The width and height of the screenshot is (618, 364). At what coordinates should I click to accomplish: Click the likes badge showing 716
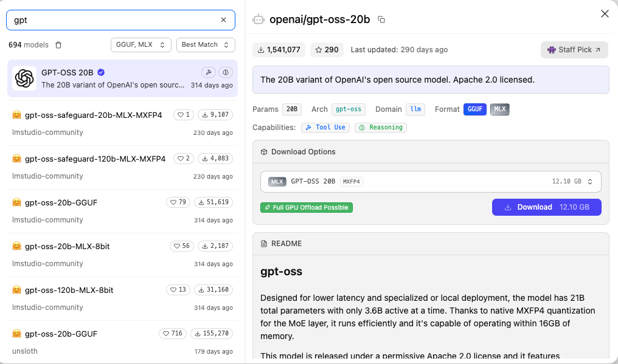tap(173, 334)
